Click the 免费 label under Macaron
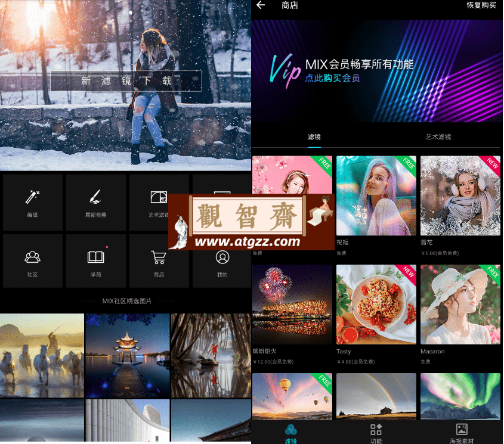The image size is (504, 444). 426,362
